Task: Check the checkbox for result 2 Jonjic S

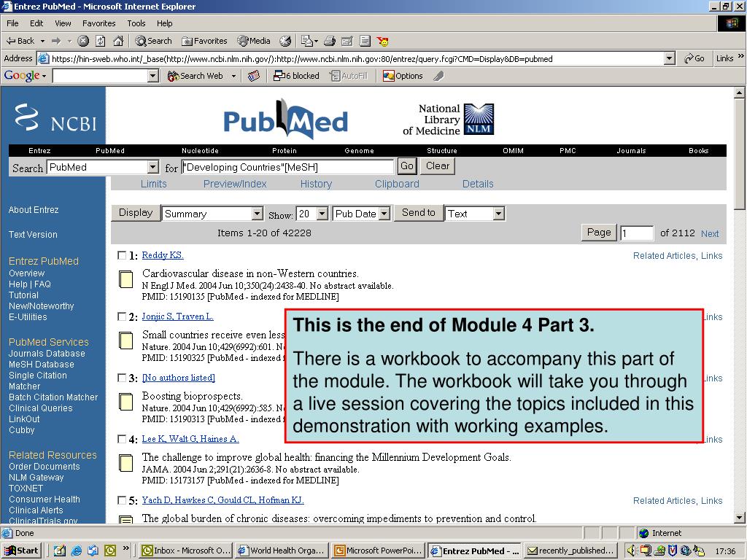Action: click(122, 316)
